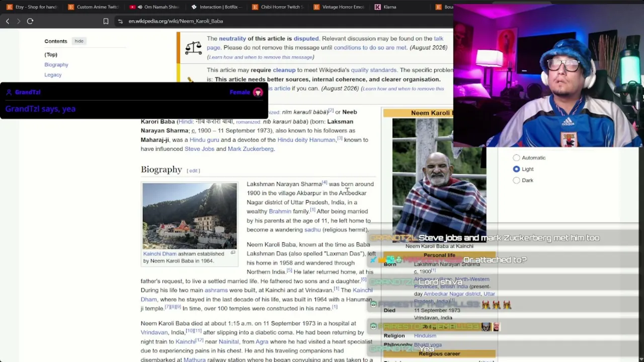The height and width of the screenshot is (362, 644).
Task: Open Kainchi Dham caption link
Action: pos(159,253)
